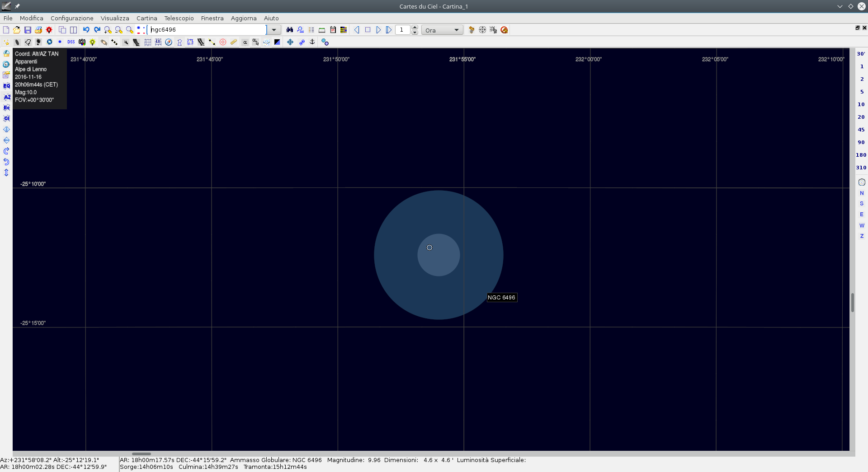Set field of view to 45 degrees
Screen dimensions: 868x472
tap(861, 130)
